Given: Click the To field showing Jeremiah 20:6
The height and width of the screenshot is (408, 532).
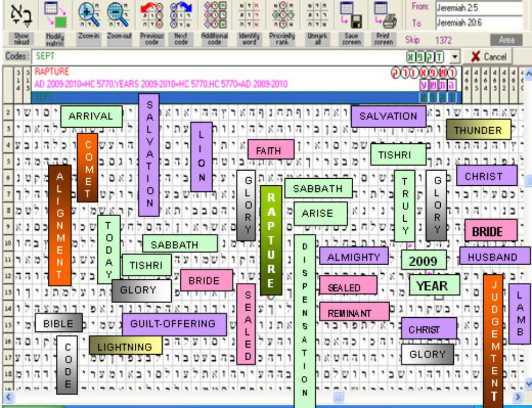Looking at the screenshot, I should 479,23.
